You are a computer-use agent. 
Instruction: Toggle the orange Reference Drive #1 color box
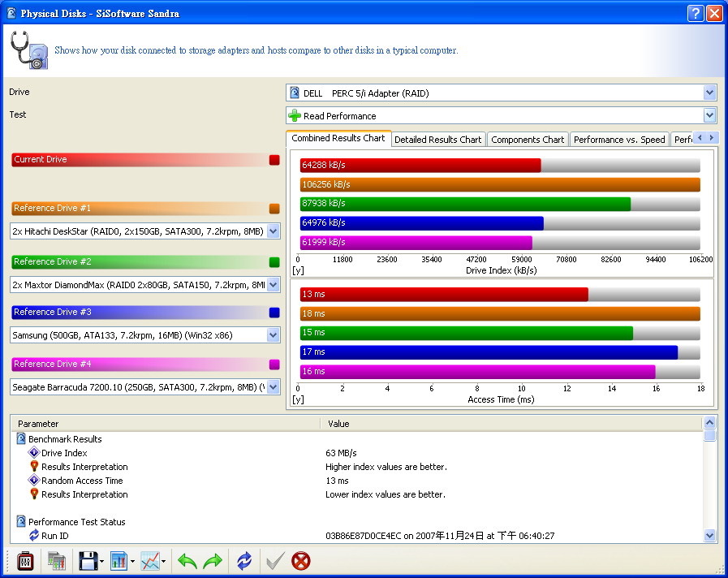point(274,209)
